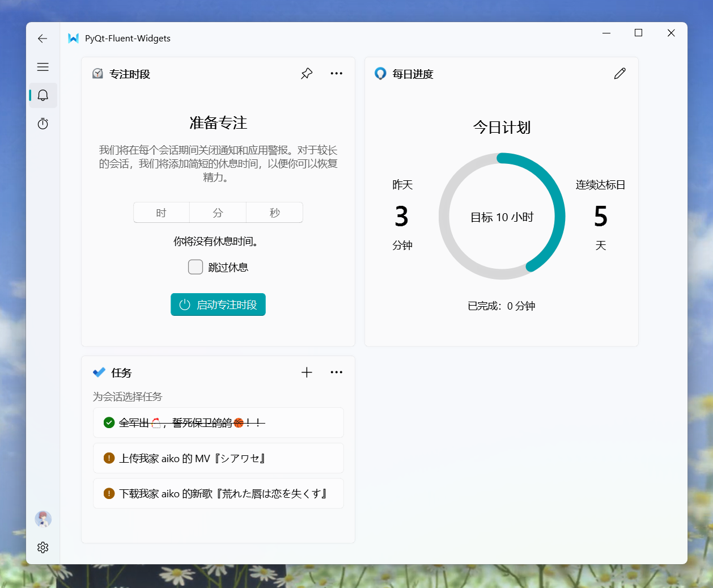Open the notifications bell in the sidebar
Viewport: 713px width, 588px height.
43,95
